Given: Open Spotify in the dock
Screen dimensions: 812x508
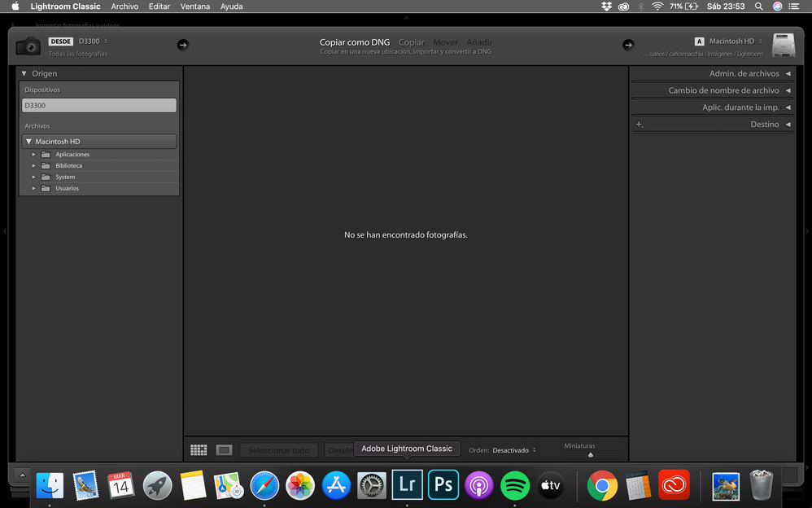Looking at the screenshot, I should (515, 486).
